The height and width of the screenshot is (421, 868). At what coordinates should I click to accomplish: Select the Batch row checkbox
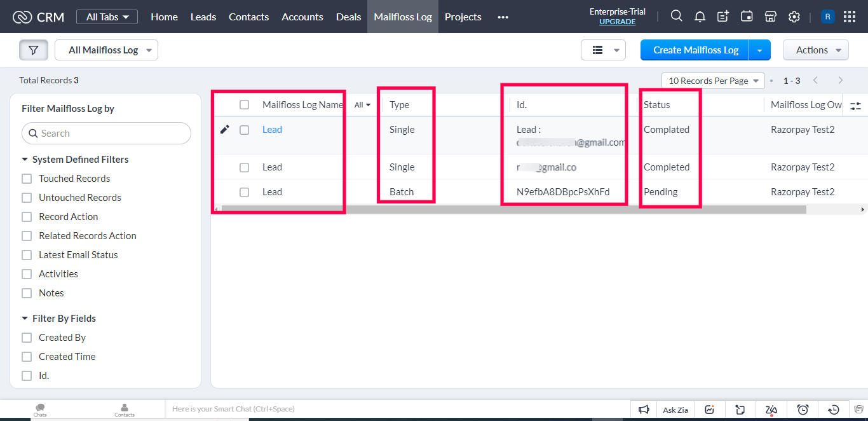click(x=244, y=192)
